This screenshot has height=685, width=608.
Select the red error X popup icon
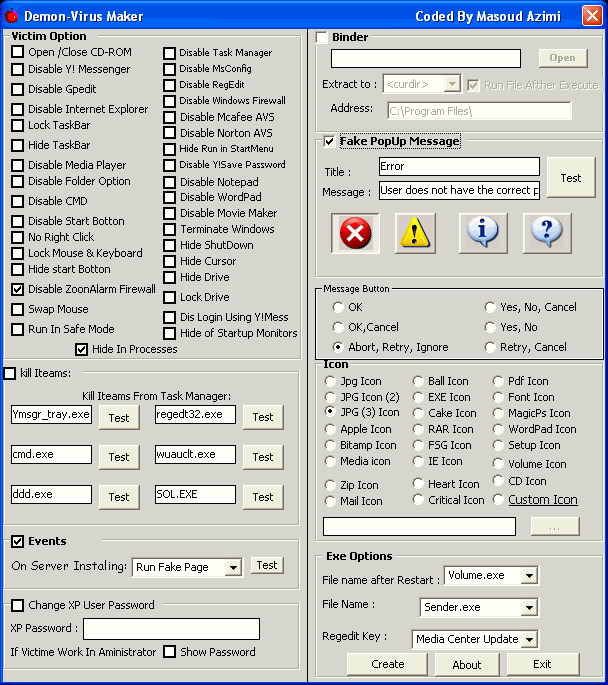point(355,233)
